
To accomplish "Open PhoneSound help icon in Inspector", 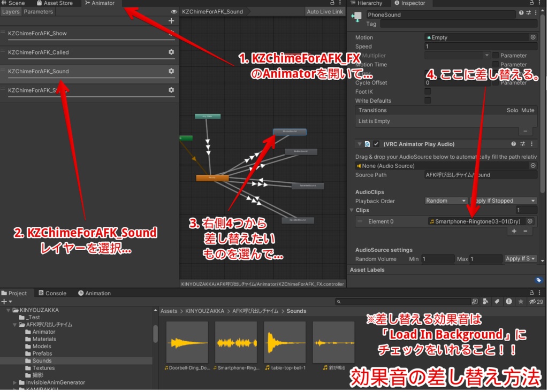I will 521,13.
